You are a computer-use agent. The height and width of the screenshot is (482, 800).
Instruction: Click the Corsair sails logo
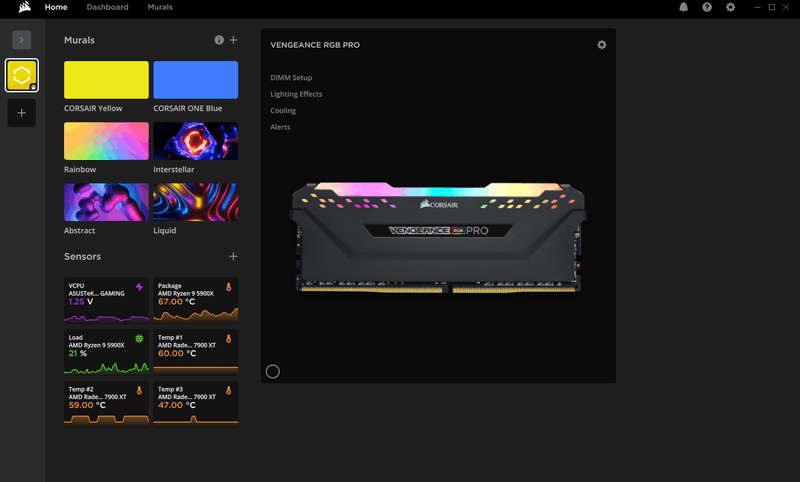point(24,7)
